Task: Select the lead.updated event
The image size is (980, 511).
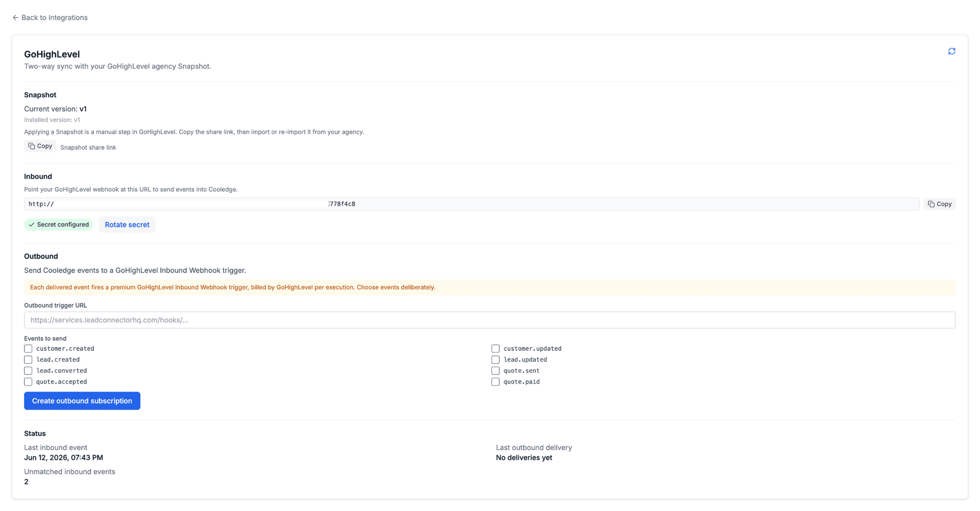Action: click(x=495, y=360)
